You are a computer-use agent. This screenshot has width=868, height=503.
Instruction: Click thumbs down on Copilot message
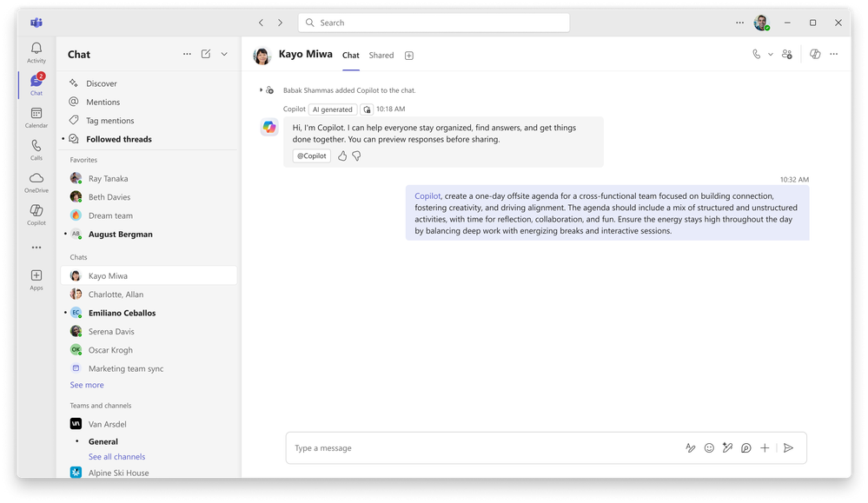[356, 156]
